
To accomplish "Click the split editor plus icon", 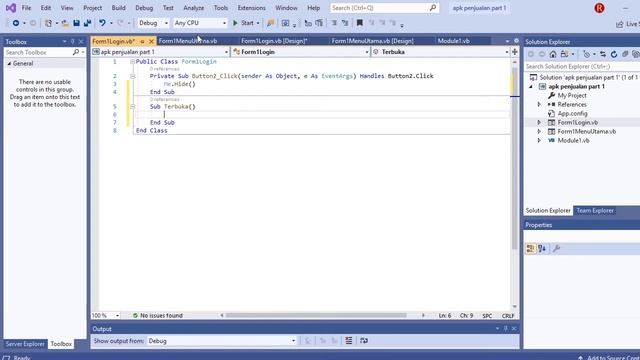I will click(x=515, y=52).
